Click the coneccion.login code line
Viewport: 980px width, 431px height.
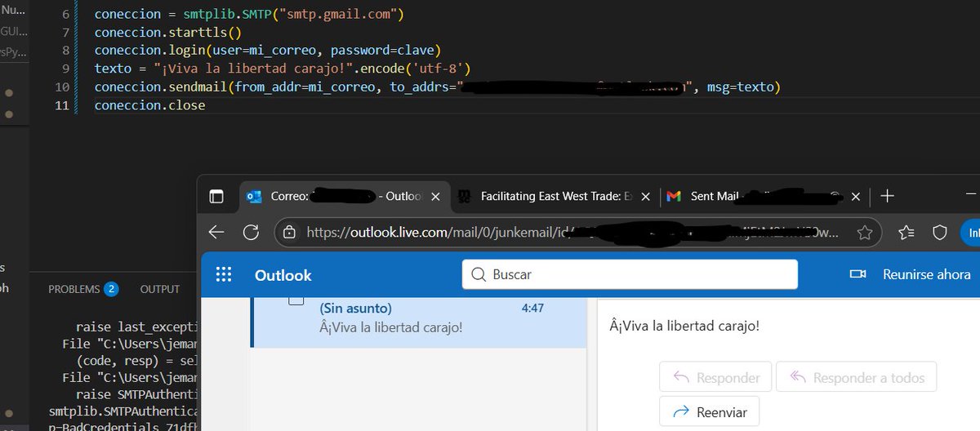pyautogui.click(x=268, y=51)
